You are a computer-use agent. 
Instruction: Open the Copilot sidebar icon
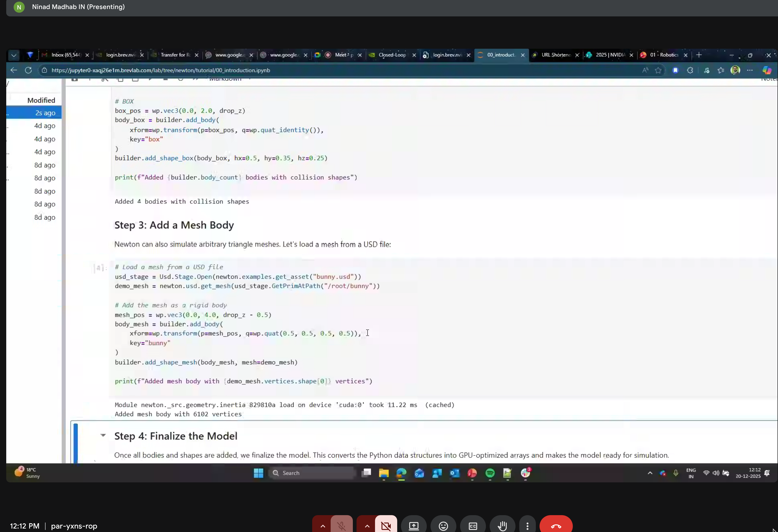click(767, 70)
